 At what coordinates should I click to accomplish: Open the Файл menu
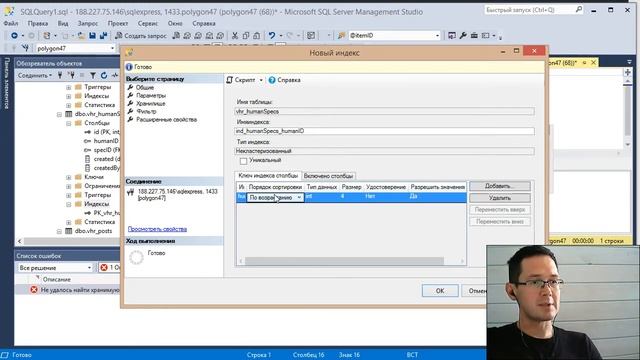pos(11,23)
